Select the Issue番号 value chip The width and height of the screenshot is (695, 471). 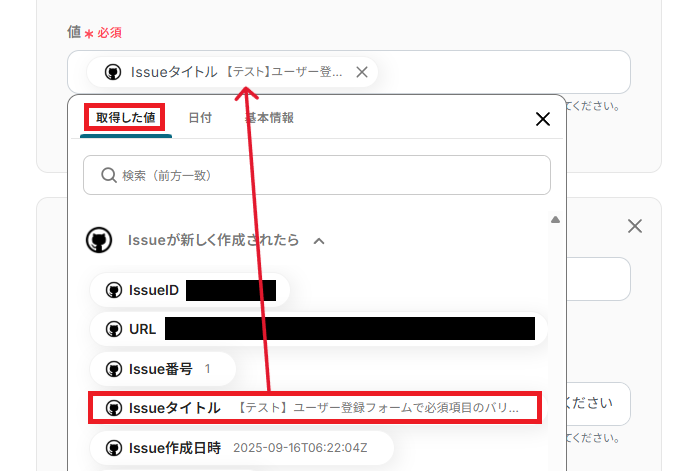coord(163,369)
